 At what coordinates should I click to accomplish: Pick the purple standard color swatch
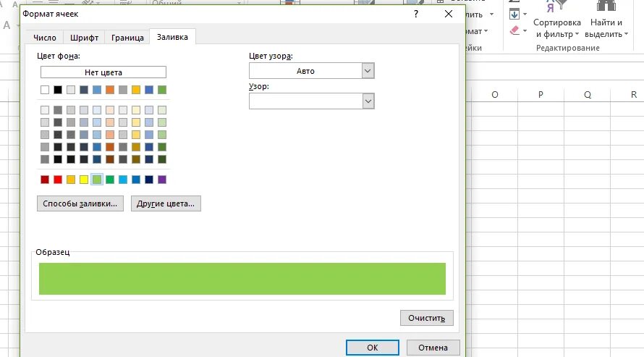click(162, 180)
